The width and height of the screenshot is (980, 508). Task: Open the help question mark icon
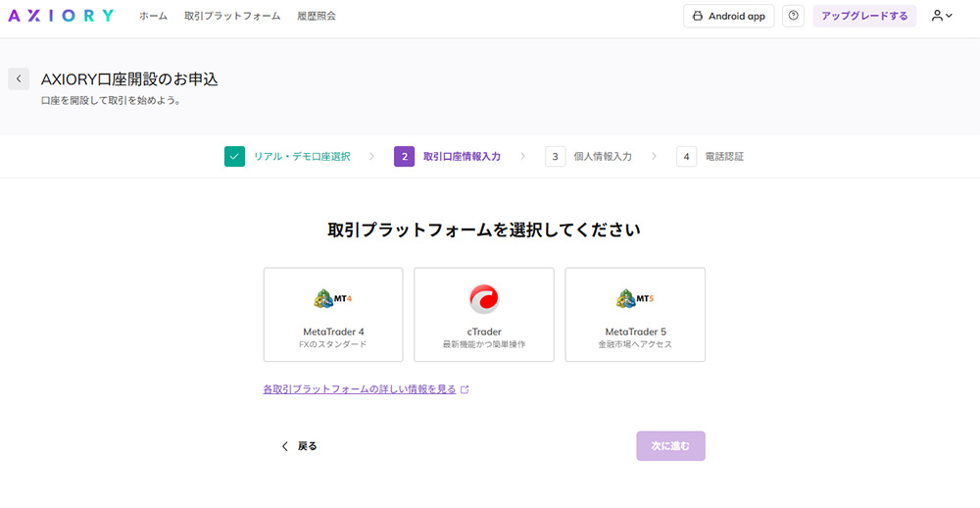(x=793, y=17)
